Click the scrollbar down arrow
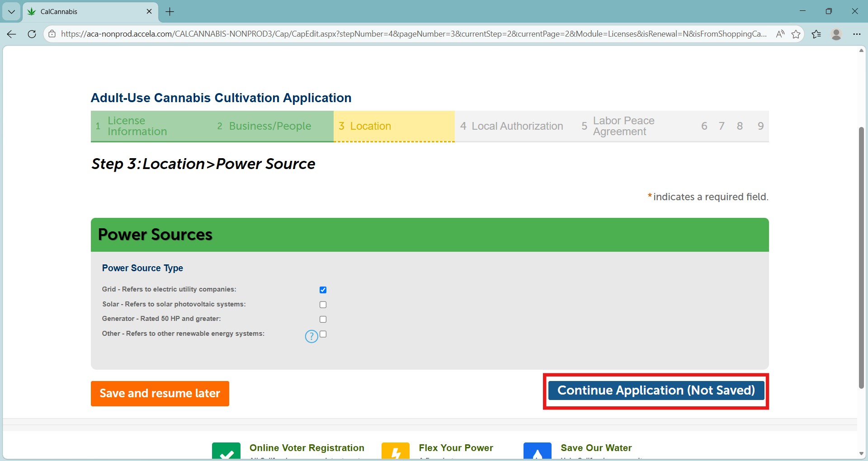 pyautogui.click(x=861, y=454)
